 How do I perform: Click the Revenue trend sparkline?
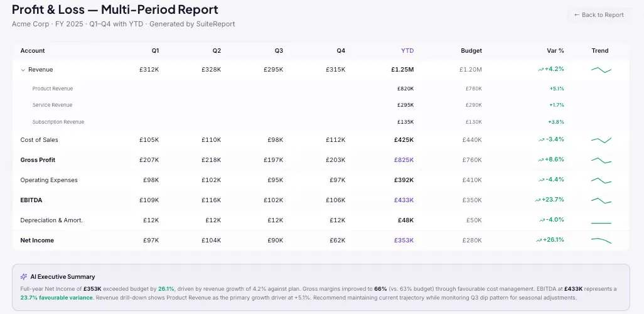pos(601,70)
